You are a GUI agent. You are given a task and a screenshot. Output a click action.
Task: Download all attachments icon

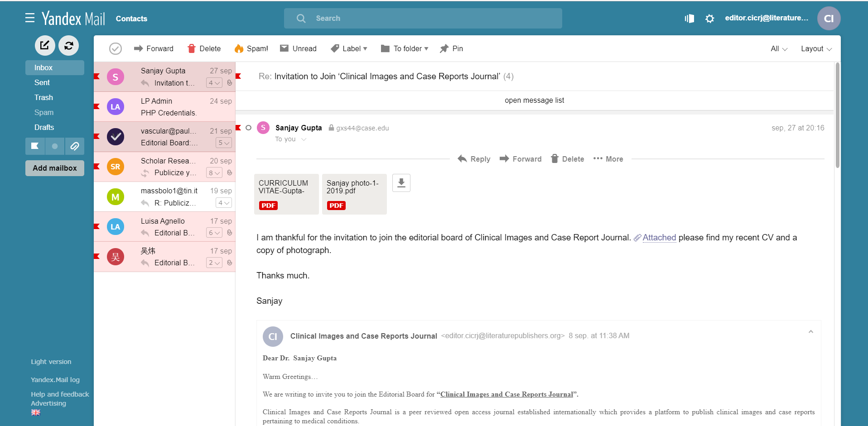pyautogui.click(x=401, y=183)
